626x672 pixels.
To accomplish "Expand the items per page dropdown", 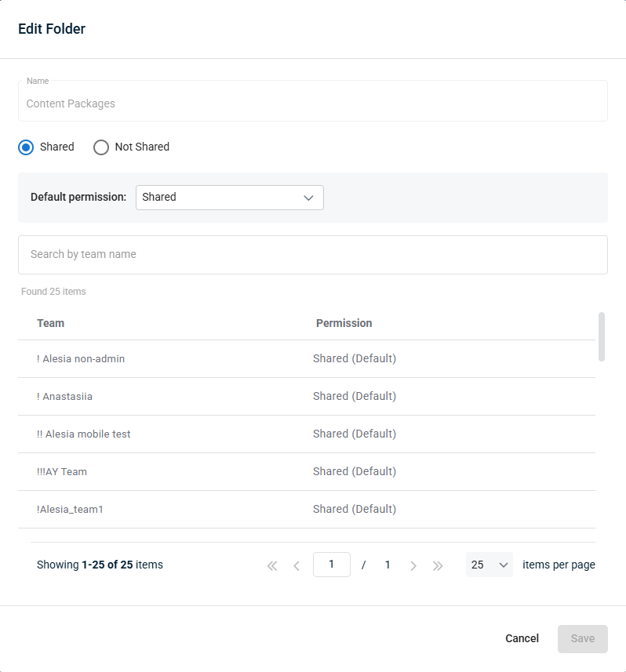I will tap(489, 565).
